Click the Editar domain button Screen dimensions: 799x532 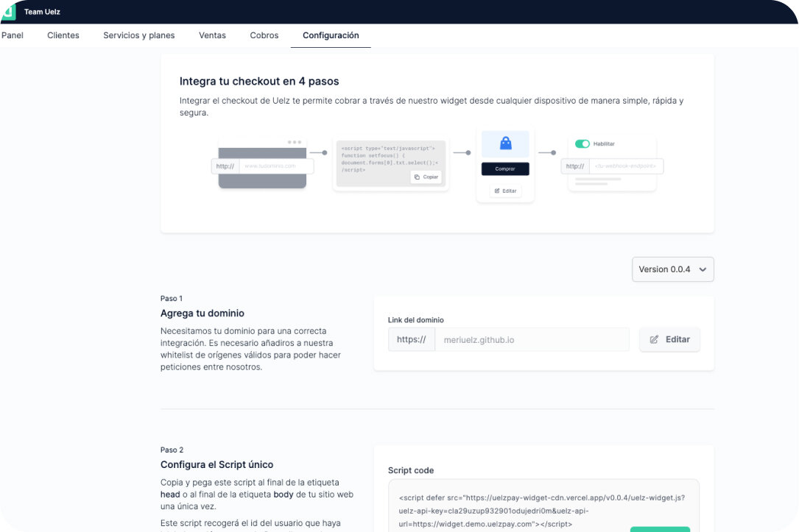click(669, 339)
